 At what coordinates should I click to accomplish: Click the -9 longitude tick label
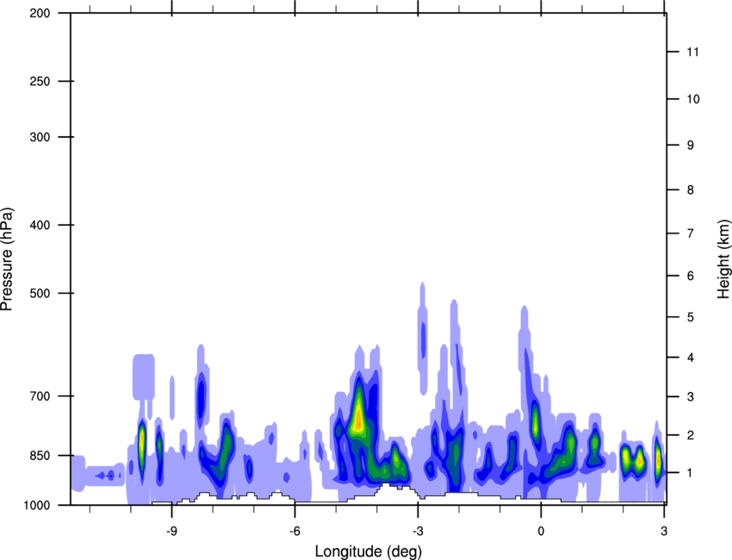pos(171,532)
